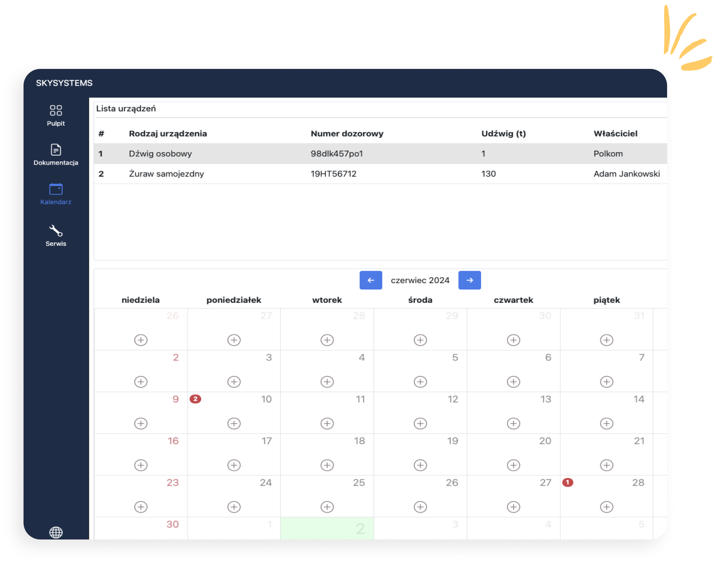Image resolution: width=728 pixels, height=563 pixels.
Task: Add event on June 6 plus icon
Action: click(513, 381)
